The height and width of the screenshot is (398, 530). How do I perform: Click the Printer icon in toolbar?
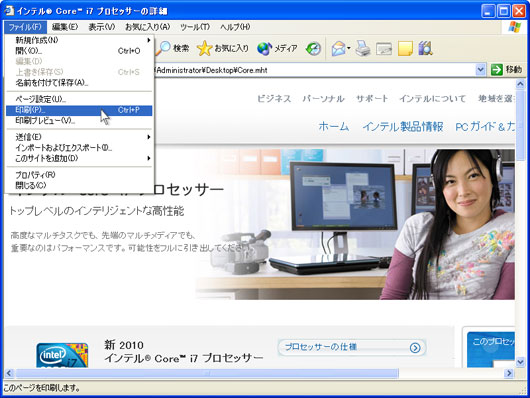point(363,48)
